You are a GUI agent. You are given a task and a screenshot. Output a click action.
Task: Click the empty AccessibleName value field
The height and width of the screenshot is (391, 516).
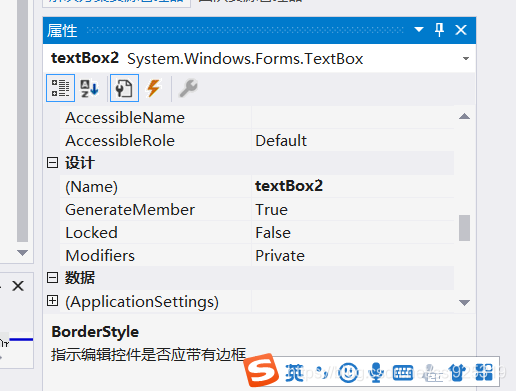point(353,118)
